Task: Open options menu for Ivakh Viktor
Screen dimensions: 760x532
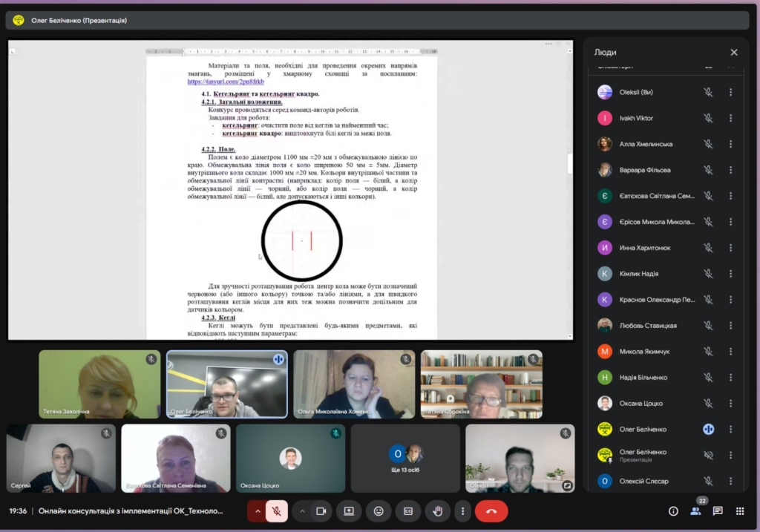Action: coord(730,118)
